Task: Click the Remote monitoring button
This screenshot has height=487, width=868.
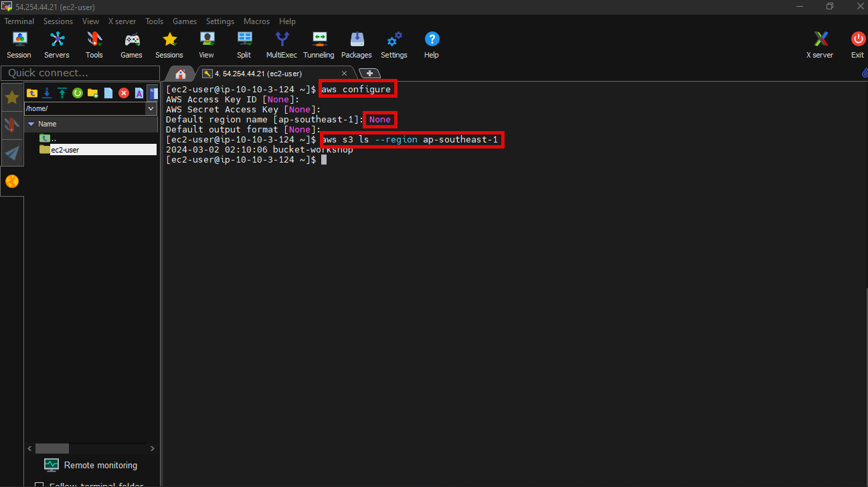Action: pyautogui.click(x=90, y=465)
